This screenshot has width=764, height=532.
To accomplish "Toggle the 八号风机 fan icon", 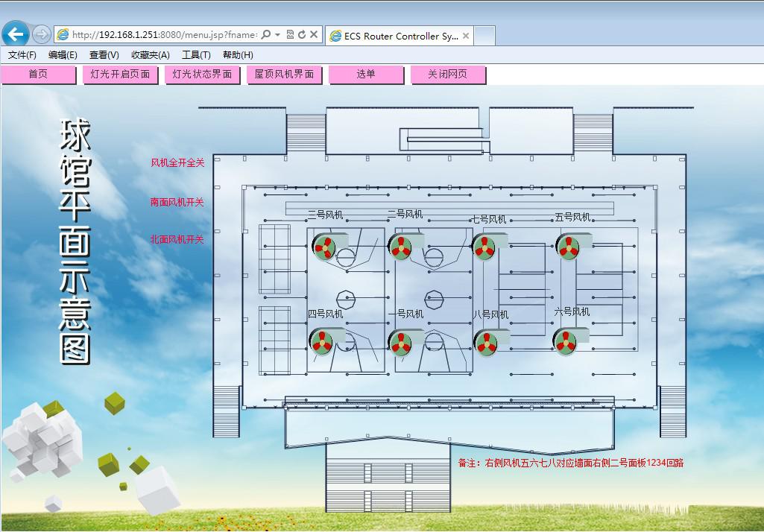I will click(x=487, y=343).
